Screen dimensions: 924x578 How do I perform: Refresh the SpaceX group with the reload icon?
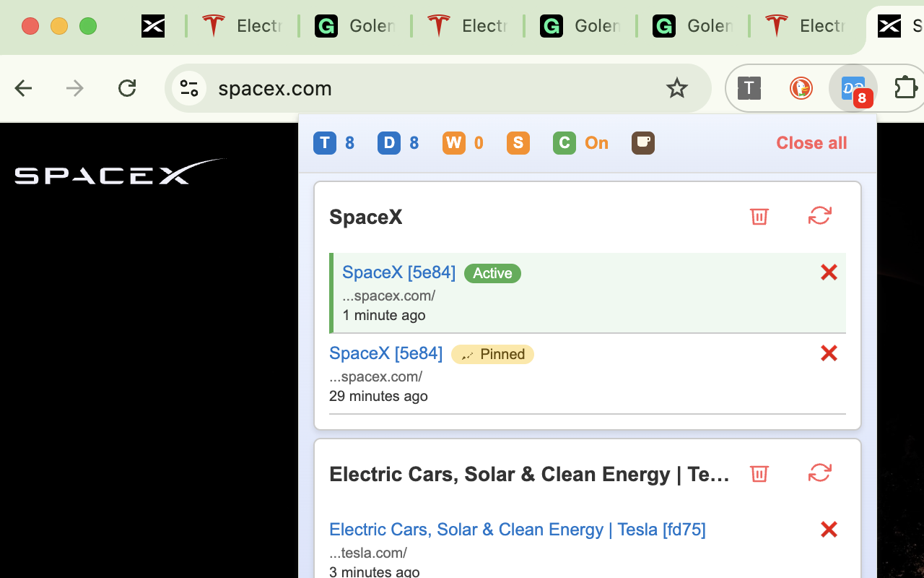[820, 215]
